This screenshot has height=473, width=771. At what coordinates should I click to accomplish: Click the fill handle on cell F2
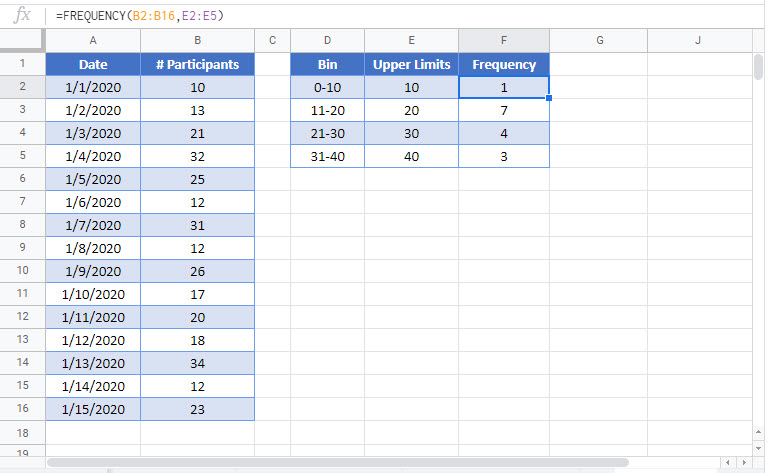pos(549,98)
